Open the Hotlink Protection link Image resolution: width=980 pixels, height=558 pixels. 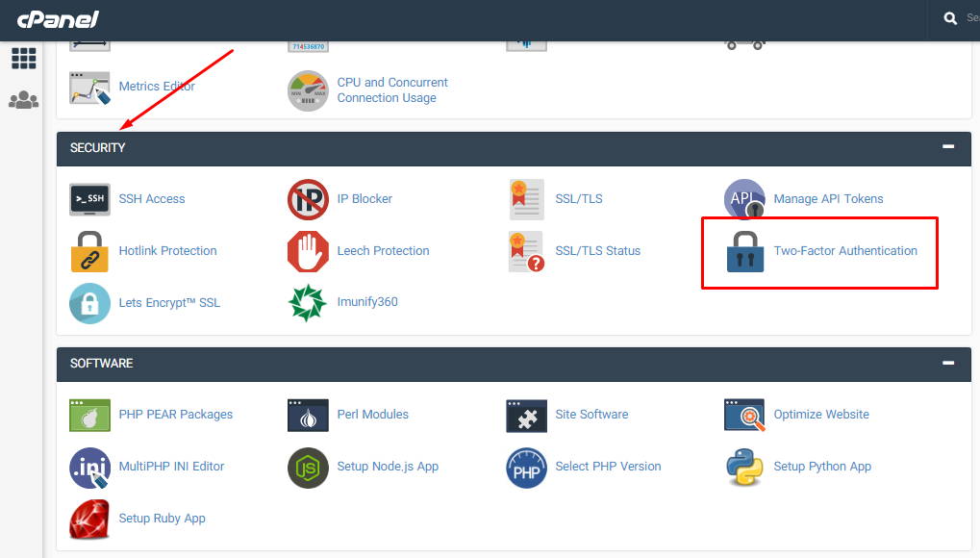(167, 251)
